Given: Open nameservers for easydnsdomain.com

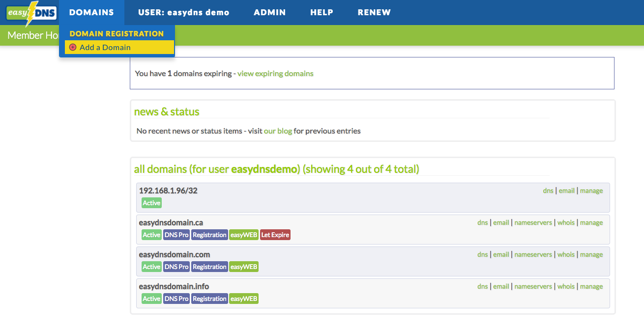Looking at the screenshot, I should [533, 255].
